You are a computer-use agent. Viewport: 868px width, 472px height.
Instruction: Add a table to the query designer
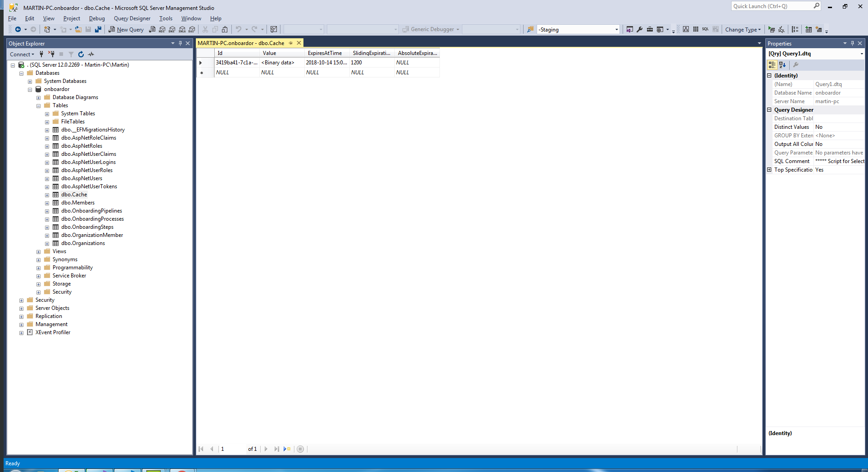tap(809, 29)
